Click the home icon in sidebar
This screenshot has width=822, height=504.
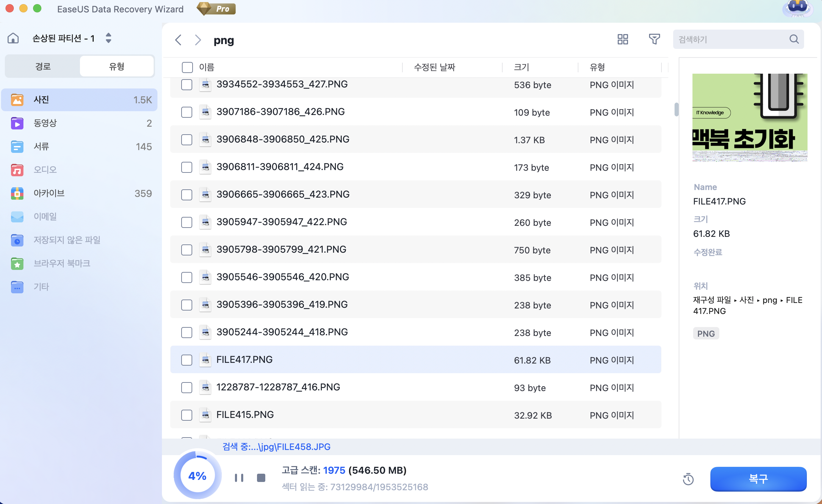(x=13, y=38)
